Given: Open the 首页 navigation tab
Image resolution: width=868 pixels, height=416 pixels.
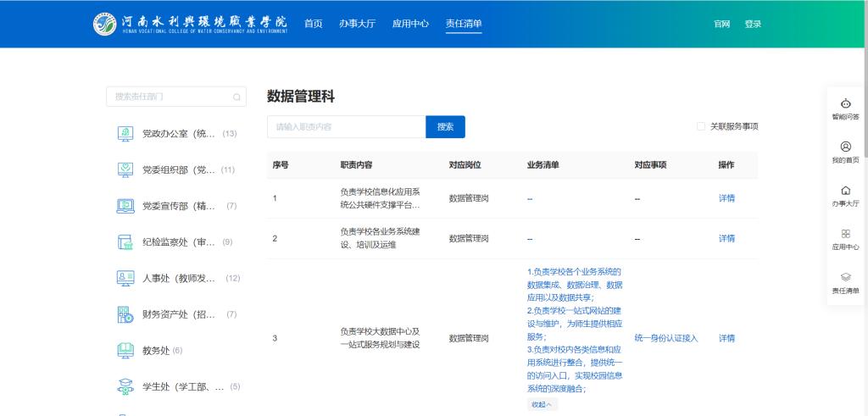Looking at the screenshot, I should 314,24.
